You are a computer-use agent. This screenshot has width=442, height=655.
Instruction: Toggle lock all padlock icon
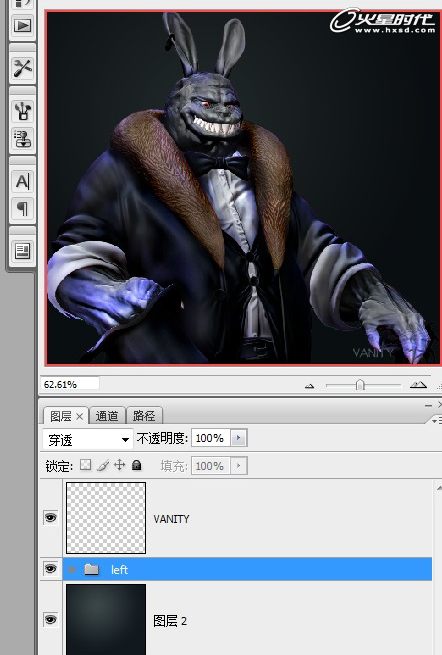[137, 465]
